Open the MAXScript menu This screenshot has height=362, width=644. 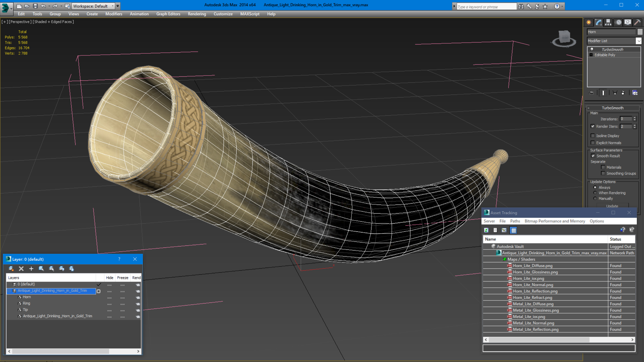click(x=250, y=14)
